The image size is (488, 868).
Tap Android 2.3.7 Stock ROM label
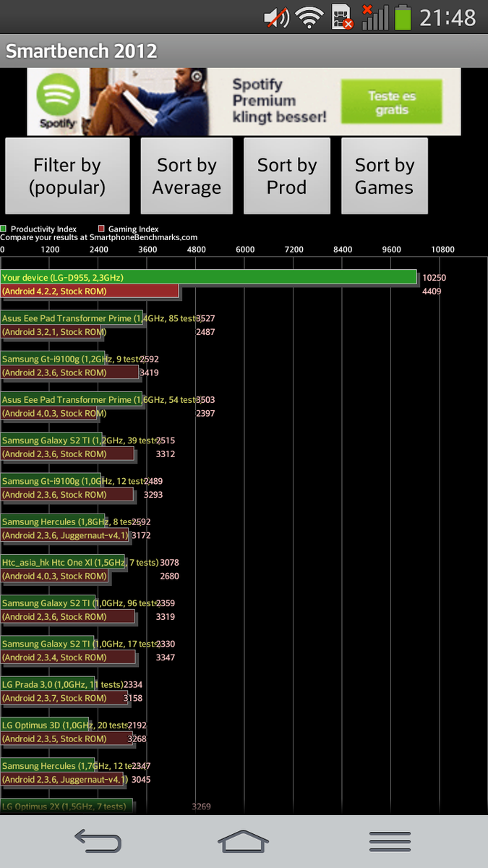[x=54, y=698]
